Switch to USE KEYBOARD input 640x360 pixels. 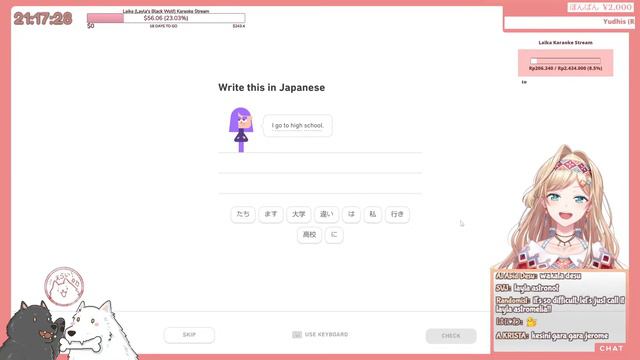[x=320, y=335]
